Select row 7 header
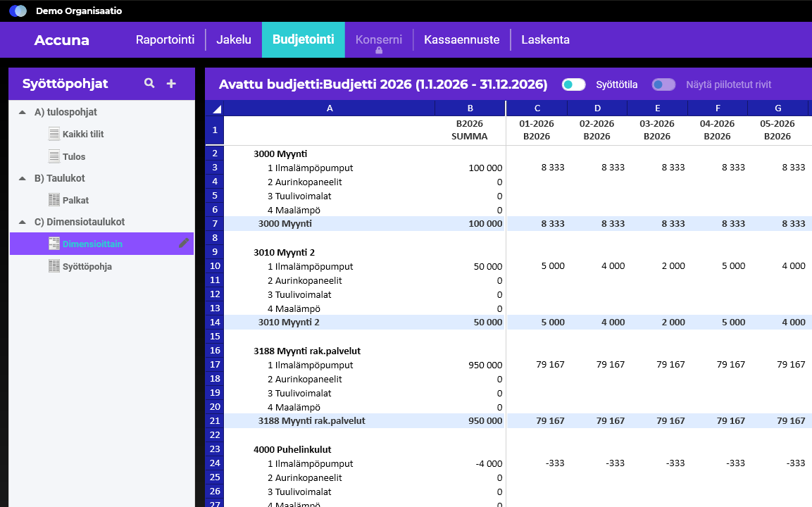The width and height of the screenshot is (812, 507). tap(214, 224)
